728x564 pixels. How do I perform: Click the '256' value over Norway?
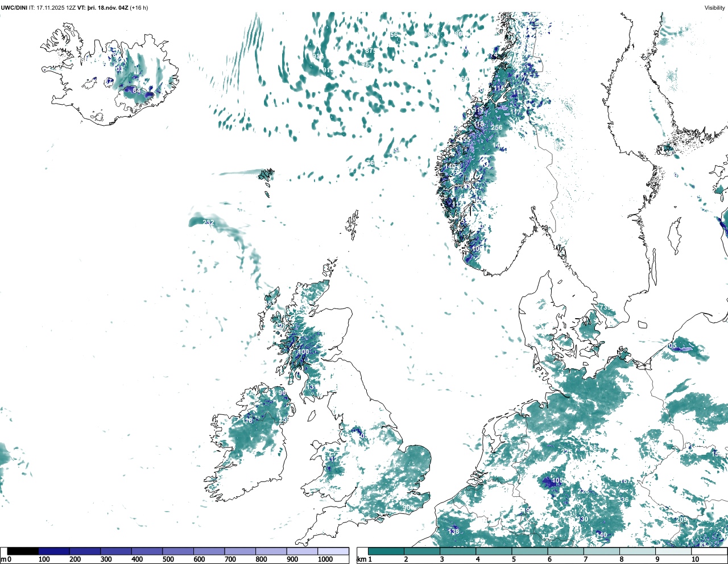[x=497, y=127]
